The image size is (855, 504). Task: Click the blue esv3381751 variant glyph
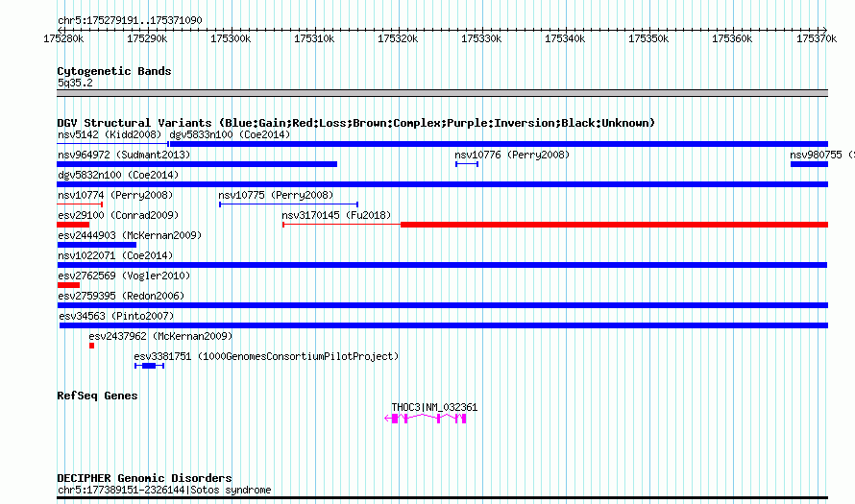coord(150,366)
